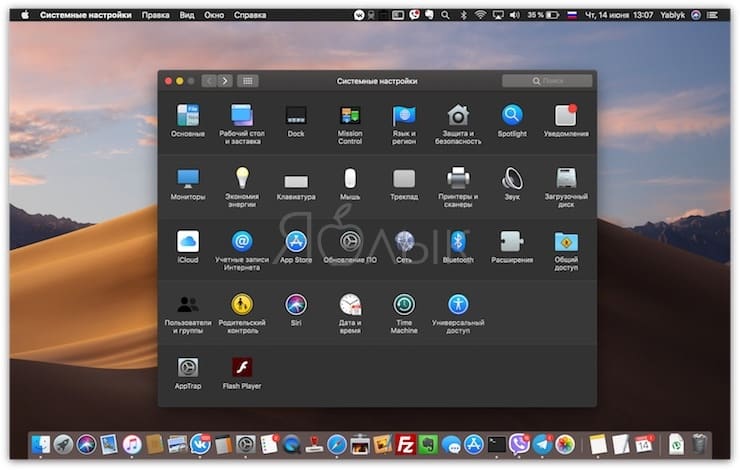The width and height of the screenshot is (740, 470).
Task: Open the Основные preferences pane
Action: (x=188, y=121)
